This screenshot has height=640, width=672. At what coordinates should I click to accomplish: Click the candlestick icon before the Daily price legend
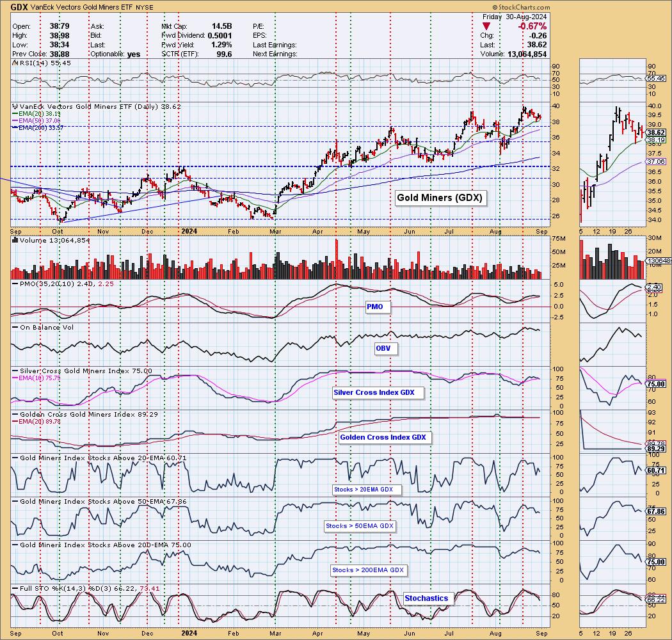(15, 106)
